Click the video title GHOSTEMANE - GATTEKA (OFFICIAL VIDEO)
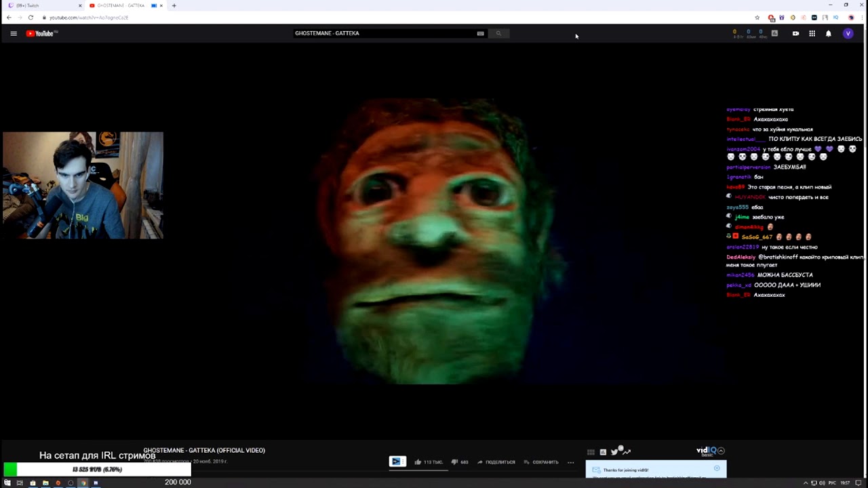Image resolution: width=868 pixels, height=488 pixels. [204, 450]
